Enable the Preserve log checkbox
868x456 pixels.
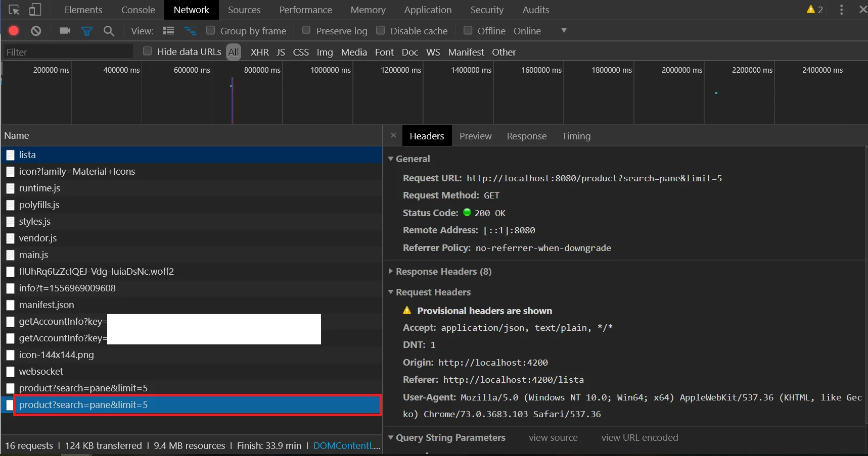306,30
